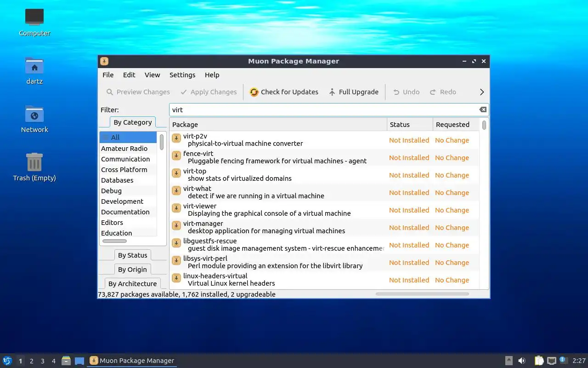Select the Editors category
588x368 pixels.
click(x=128, y=223)
